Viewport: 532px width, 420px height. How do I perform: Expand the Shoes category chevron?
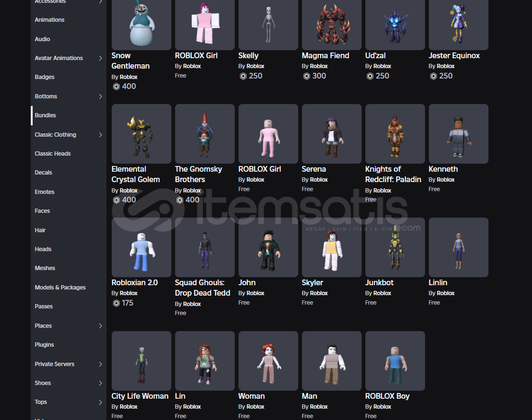coord(100,383)
